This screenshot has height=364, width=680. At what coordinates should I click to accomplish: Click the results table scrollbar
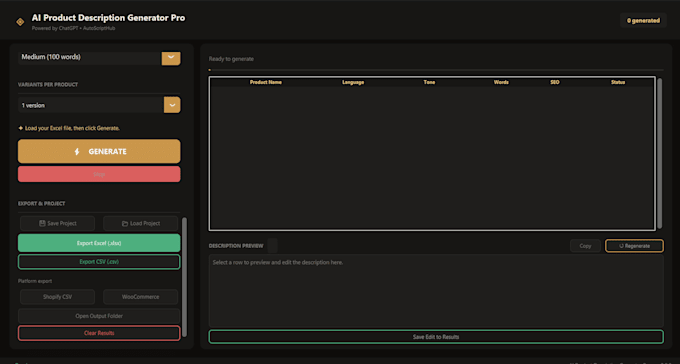click(660, 153)
